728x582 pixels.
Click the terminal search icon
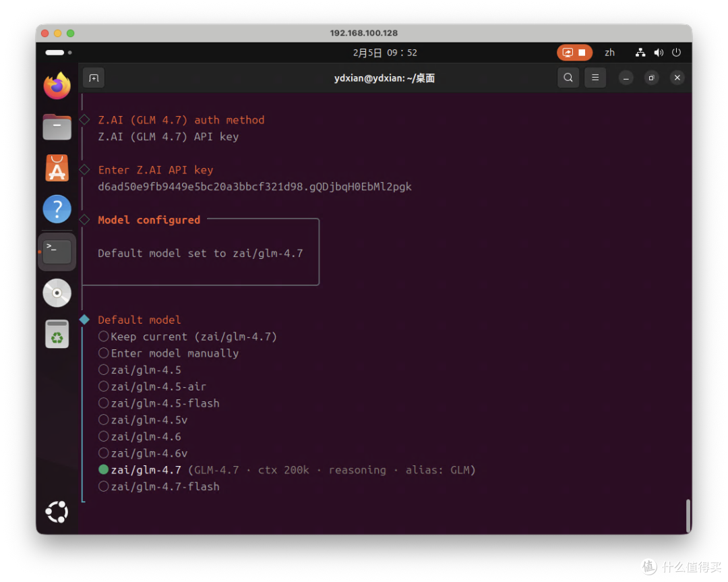click(568, 78)
